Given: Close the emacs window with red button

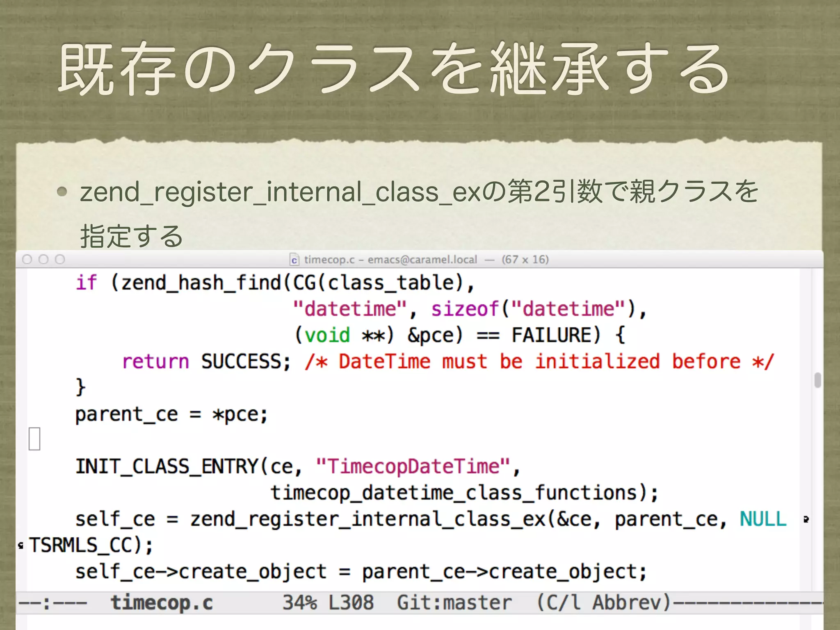Looking at the screenshot, I should (x=27, y=259).
